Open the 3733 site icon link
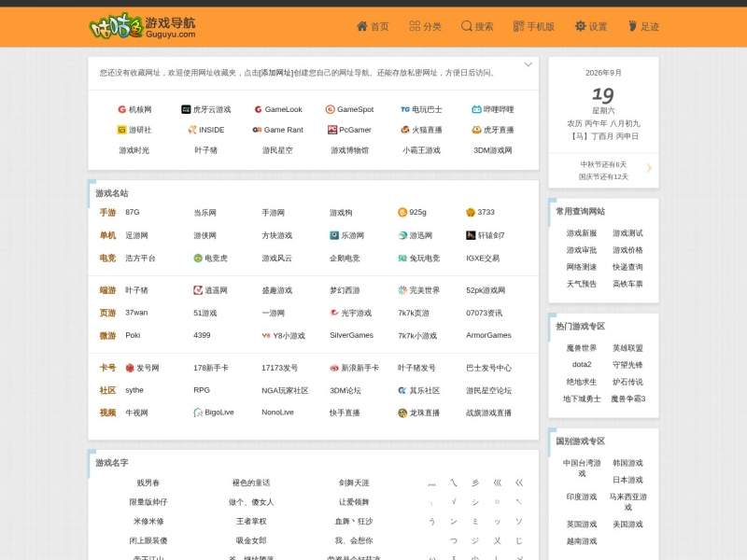Screen dimensions: 747x560 point(480,213)
